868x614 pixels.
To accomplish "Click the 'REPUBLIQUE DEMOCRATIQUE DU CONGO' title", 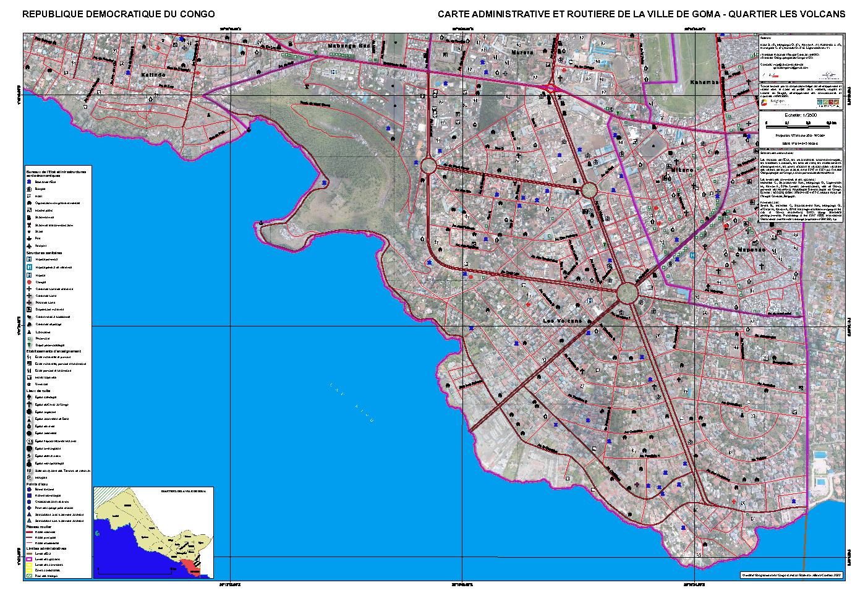I will [118, 14].
